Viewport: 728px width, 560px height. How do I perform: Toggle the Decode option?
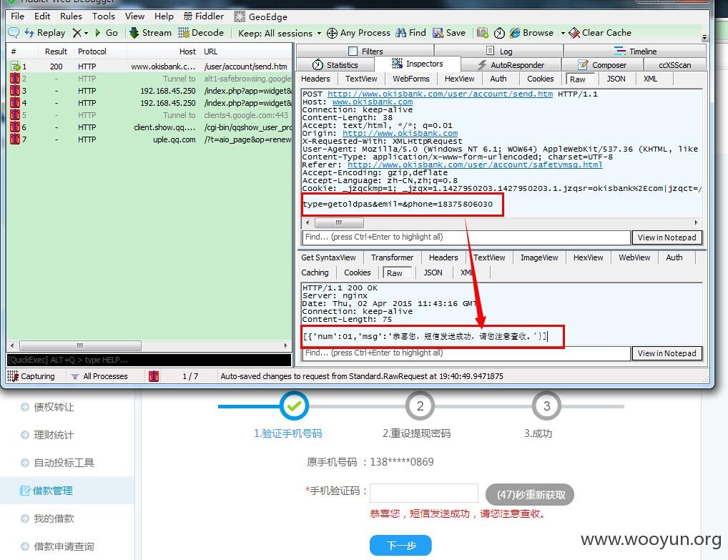click(x=201, y=32)
